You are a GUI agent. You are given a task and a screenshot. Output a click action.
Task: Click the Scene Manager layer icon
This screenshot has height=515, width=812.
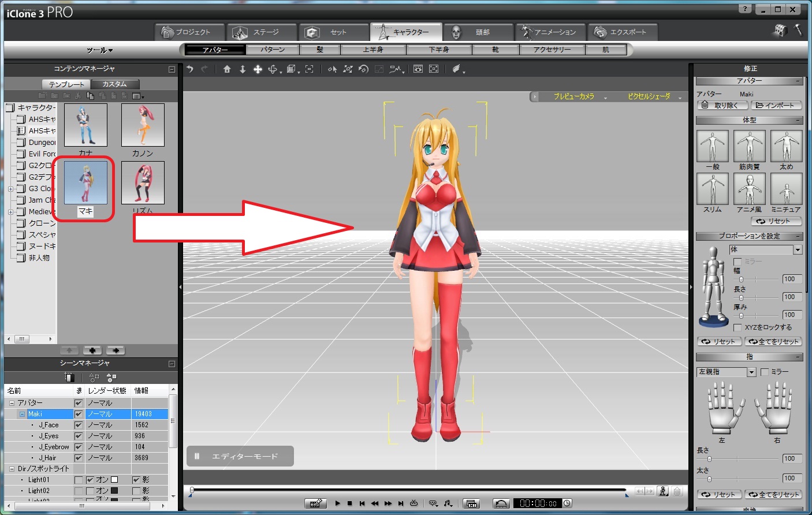click(69, 377)
